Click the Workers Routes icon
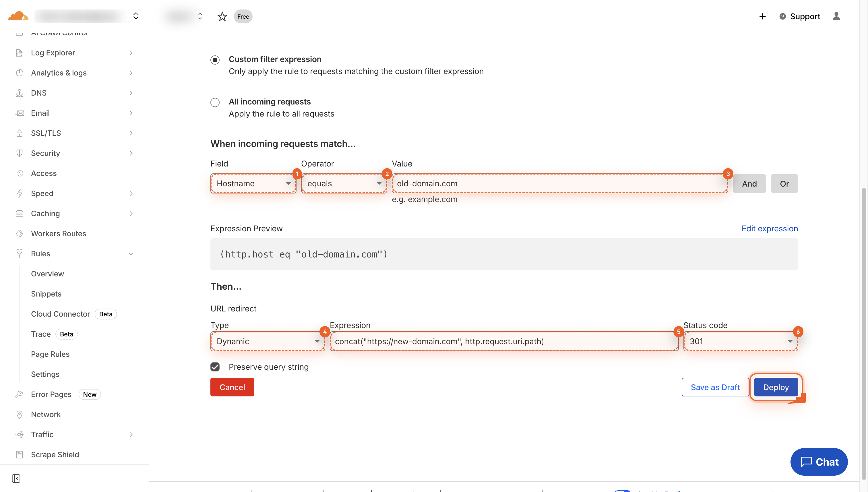 click(19, 233)
